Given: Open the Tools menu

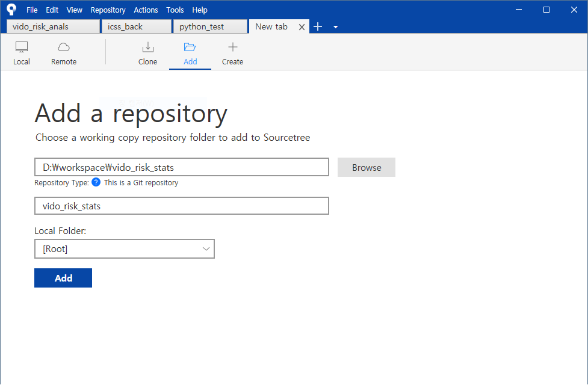Looking at the screenshot, I should pos(175,10).
